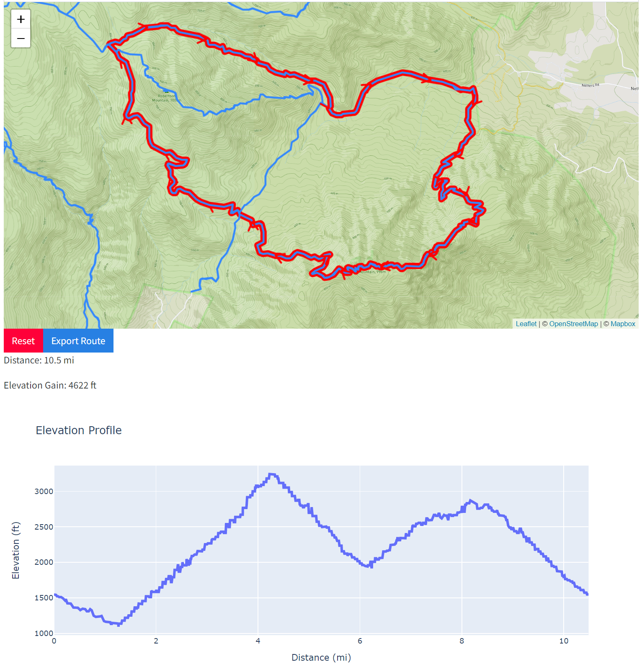Click the 998m mountain label on map
This screenshot has width=642, height=672.
coord(373,272)
